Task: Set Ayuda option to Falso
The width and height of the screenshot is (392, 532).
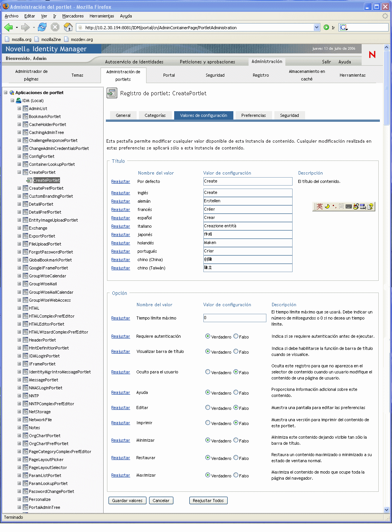Action: tap(236, 392)
